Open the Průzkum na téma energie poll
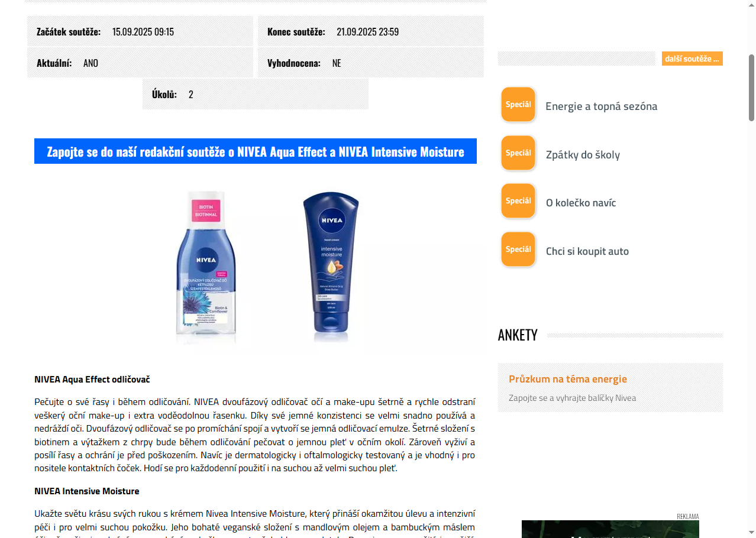 [x=568, y=379]
